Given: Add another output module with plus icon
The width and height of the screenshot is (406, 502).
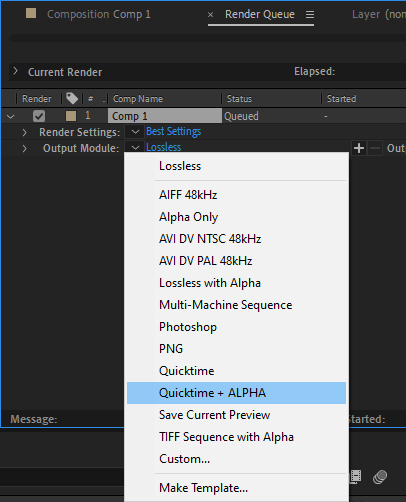Looking at the screenshot, I should tap(359, 148).
